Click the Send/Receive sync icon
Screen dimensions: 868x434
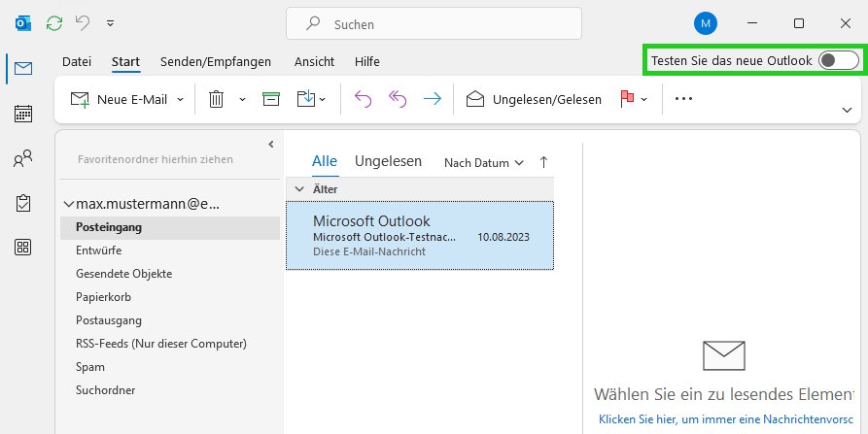click(x=54, y=23)
